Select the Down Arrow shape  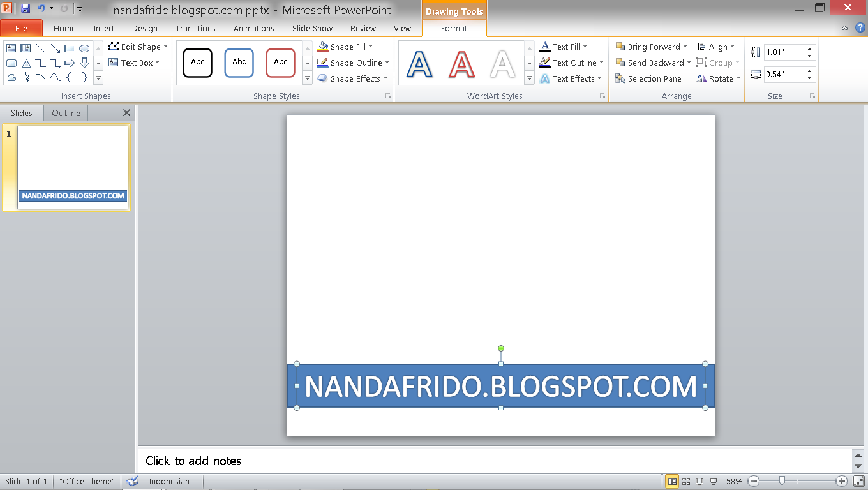point(84,63)
